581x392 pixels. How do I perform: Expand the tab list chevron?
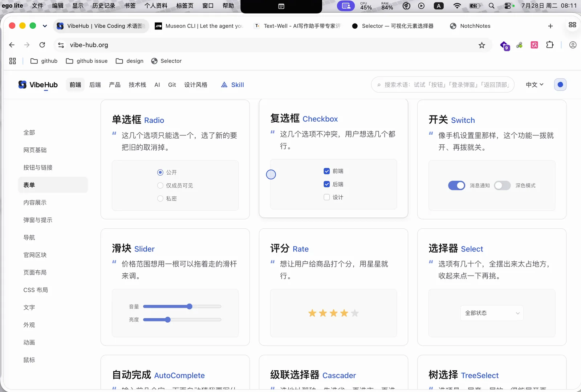click(x=45, y=26)
